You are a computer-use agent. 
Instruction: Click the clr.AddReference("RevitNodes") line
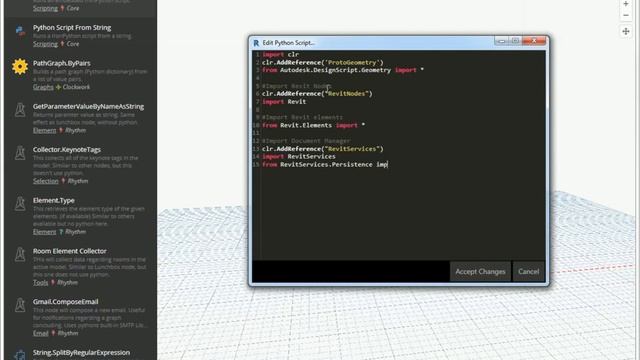(317, 94)
